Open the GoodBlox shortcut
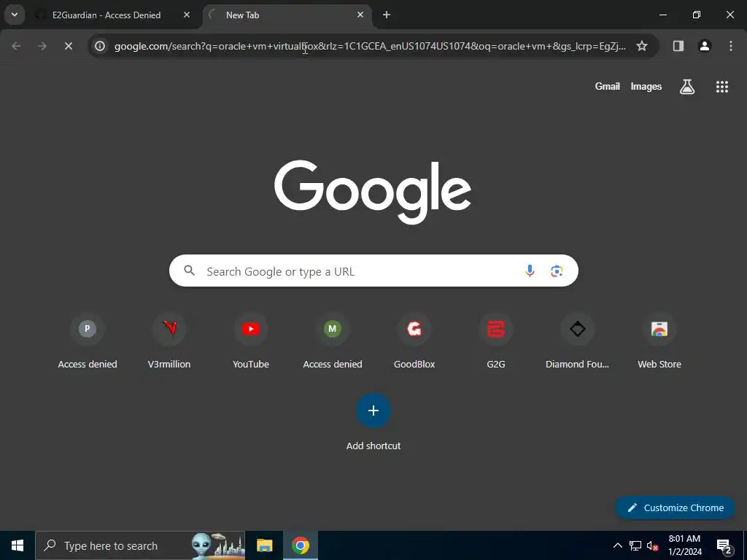747x560 pixels. point(414,342)
